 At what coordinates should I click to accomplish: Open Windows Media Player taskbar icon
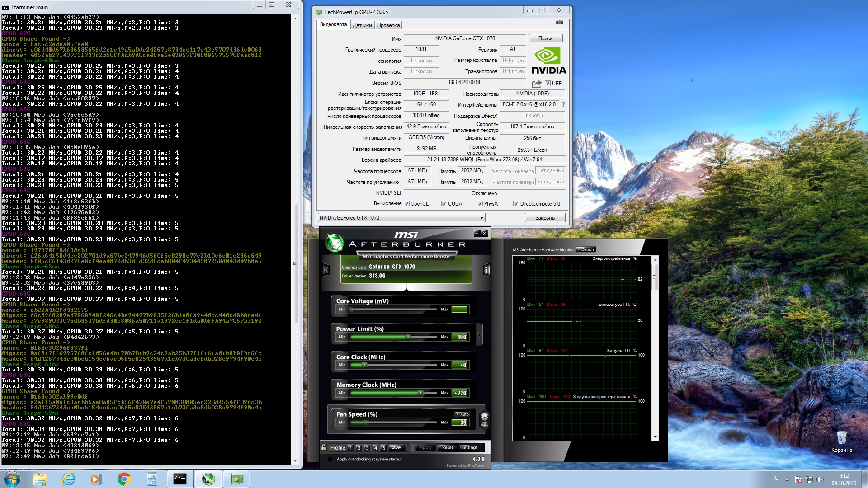point(96,479)
